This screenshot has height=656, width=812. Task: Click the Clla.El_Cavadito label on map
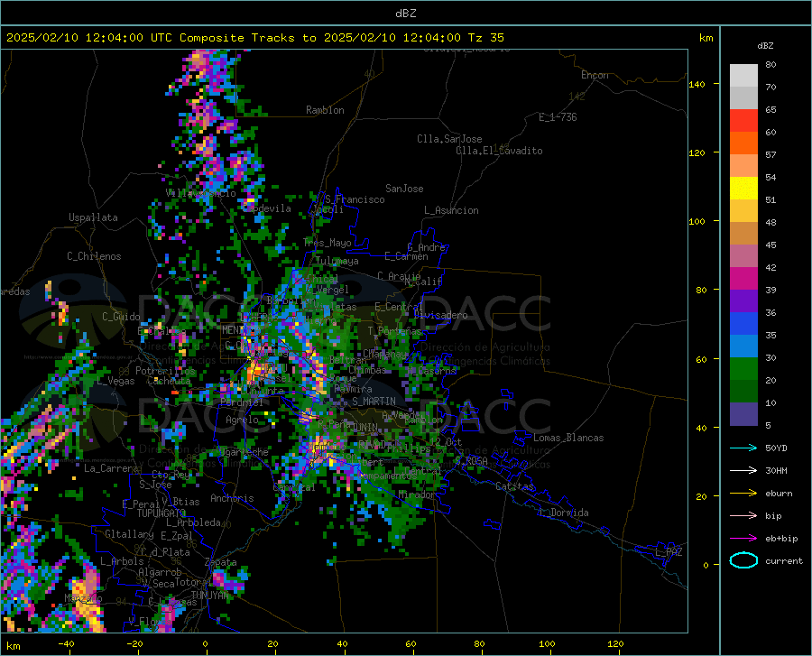coord(499,151)
